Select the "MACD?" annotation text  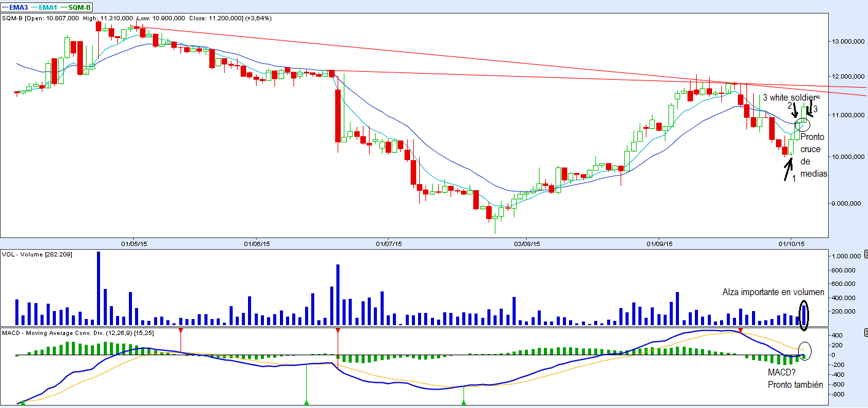[781, 372]
